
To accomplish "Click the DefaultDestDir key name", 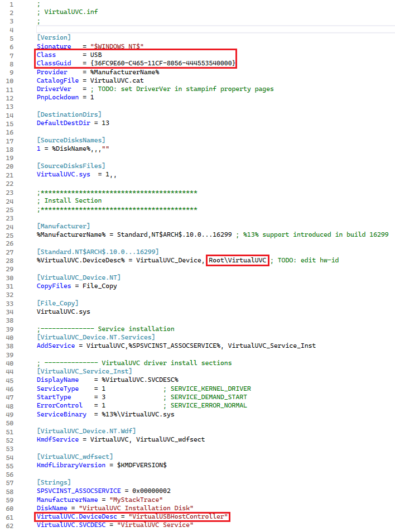I will [x=64, y=123].
